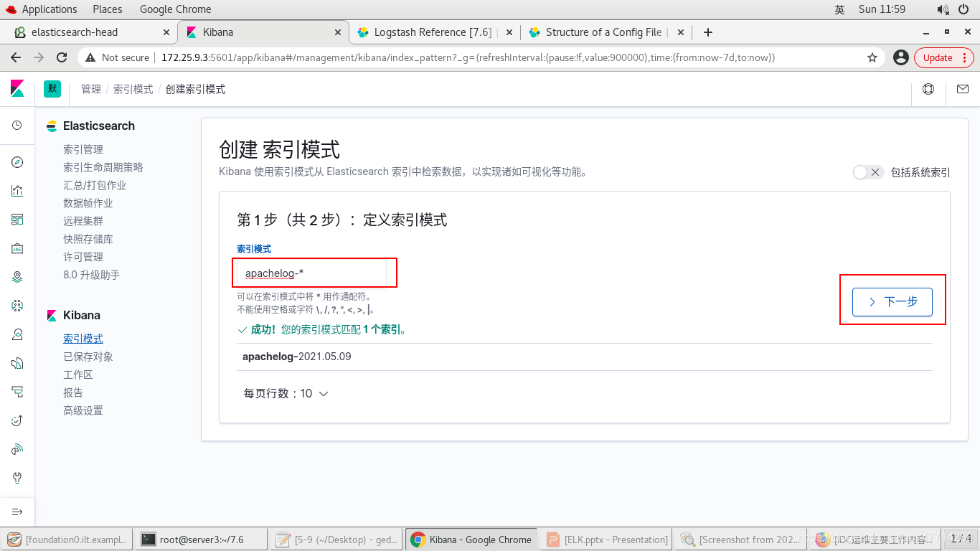Open the Places menu
The width and height of the screenshot is (980, 551).
[108, 9]
